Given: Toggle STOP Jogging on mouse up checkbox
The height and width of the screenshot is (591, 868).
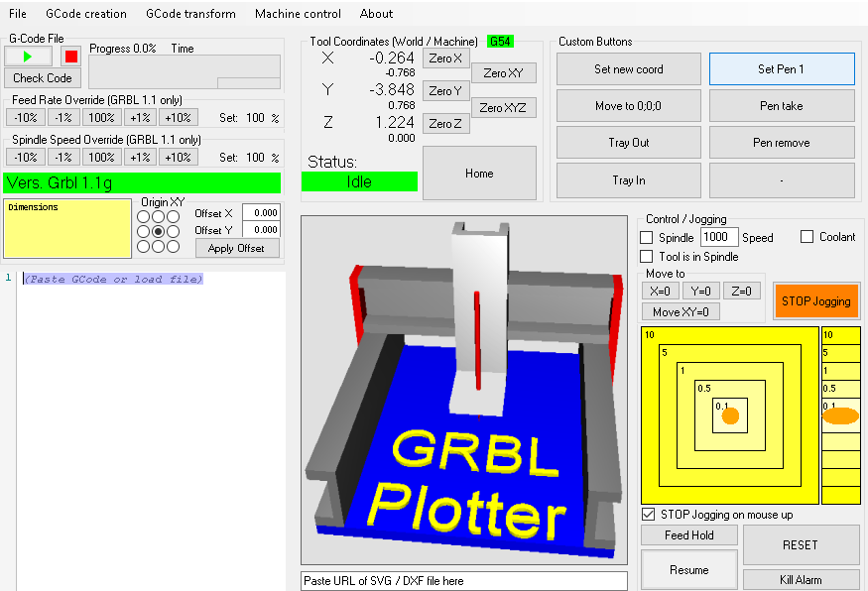Looking at the screenshot, I should pos(648,514).
